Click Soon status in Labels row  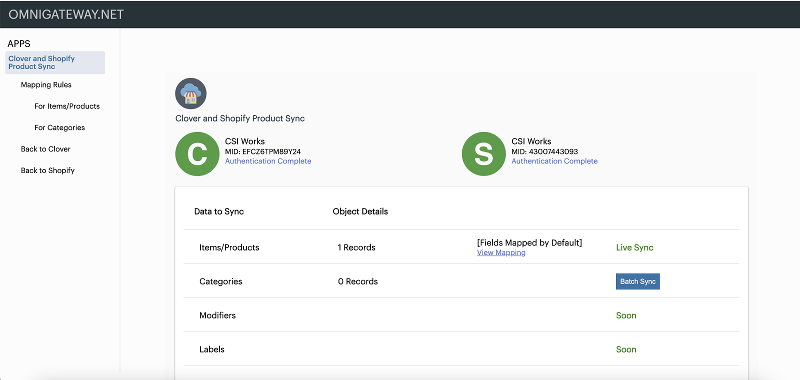tap(626, 349)
